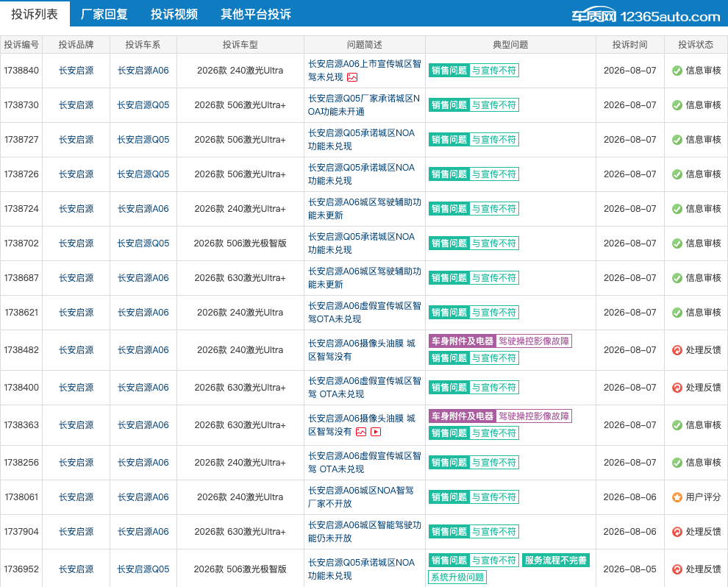Screen dimensions: 728x587
Task: Click 销售问题 tag in row 1738061
Action: (449, 497)
